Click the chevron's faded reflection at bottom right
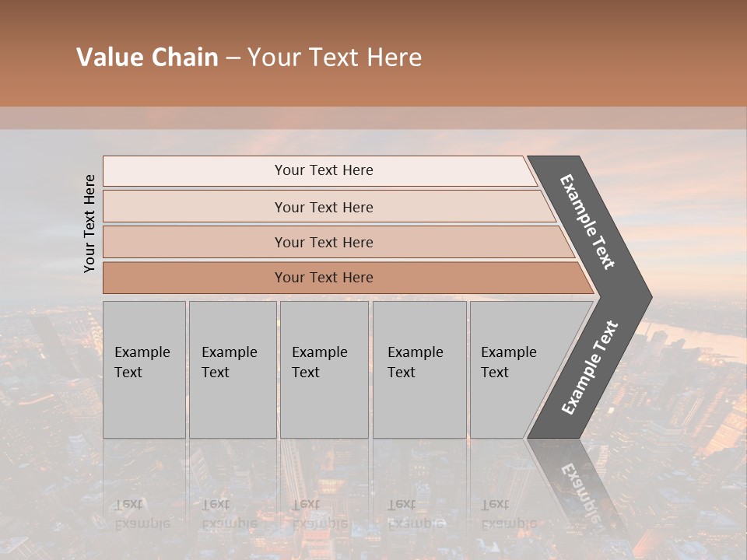747x560 pixels. [578, 490]
